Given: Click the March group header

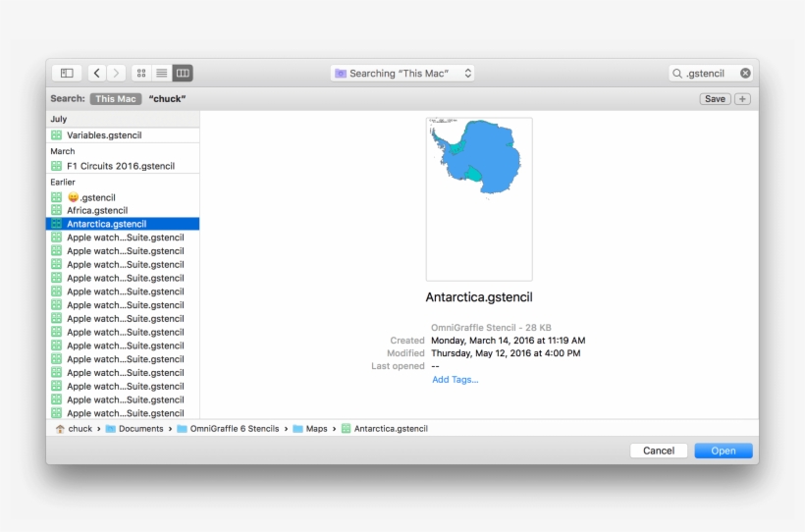Looking at the screenshot, I should [123, 151].
